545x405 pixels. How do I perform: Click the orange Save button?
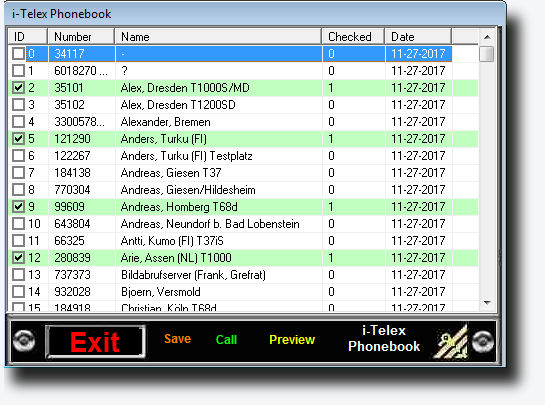178,339
